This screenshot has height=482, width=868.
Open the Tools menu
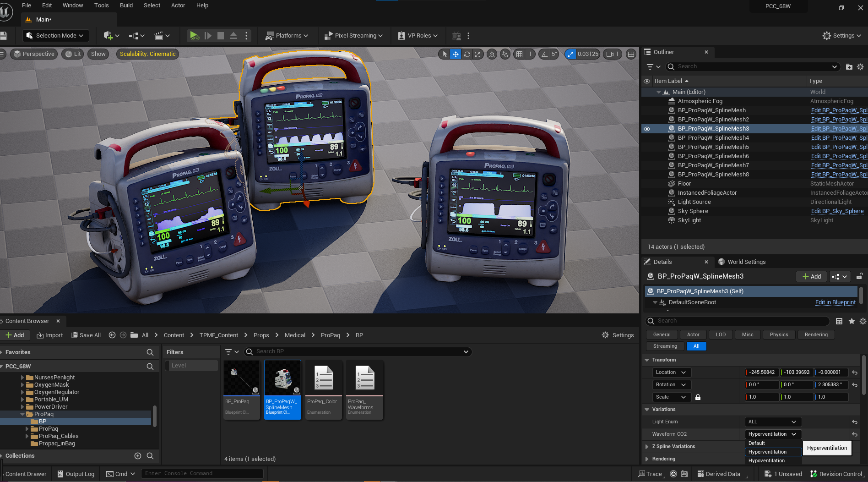(x=102, y=5)
